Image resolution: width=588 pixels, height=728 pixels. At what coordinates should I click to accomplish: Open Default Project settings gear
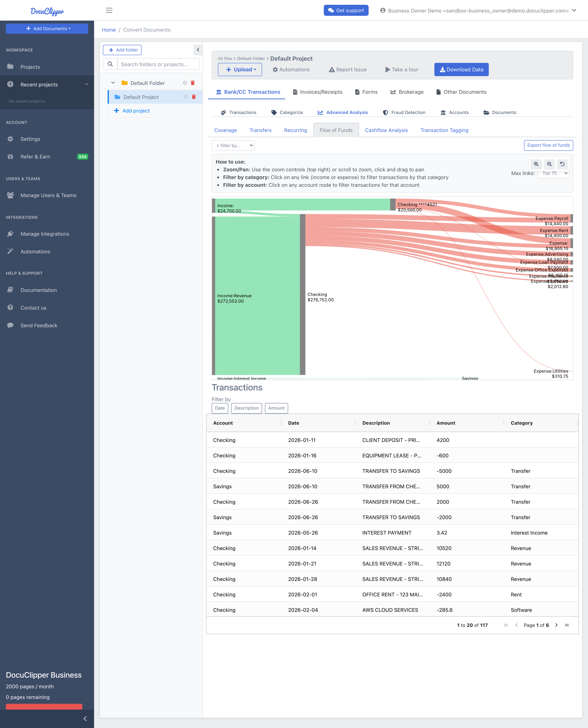point(186,97)
